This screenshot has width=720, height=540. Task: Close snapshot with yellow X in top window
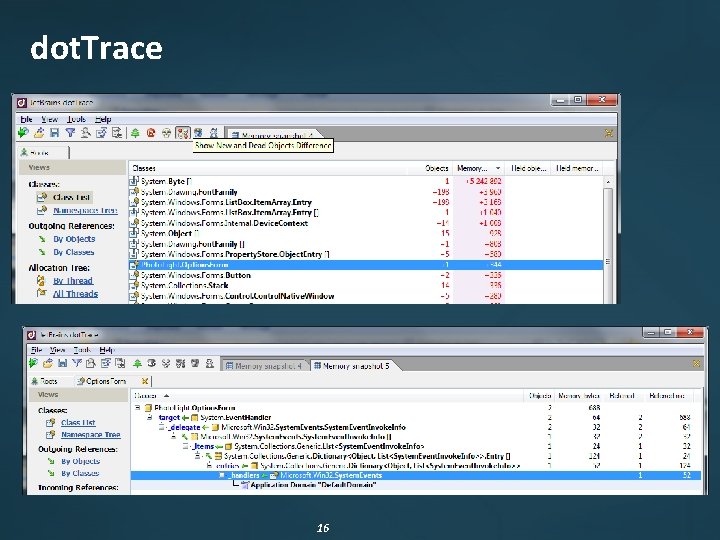point(609,133)
